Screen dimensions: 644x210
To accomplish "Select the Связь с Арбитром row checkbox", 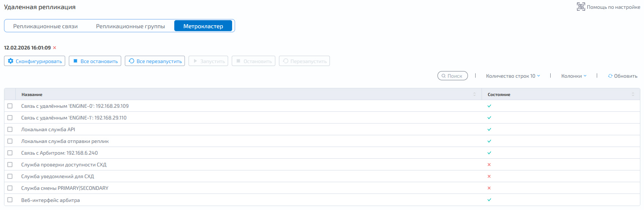I will tap(10, 153).
